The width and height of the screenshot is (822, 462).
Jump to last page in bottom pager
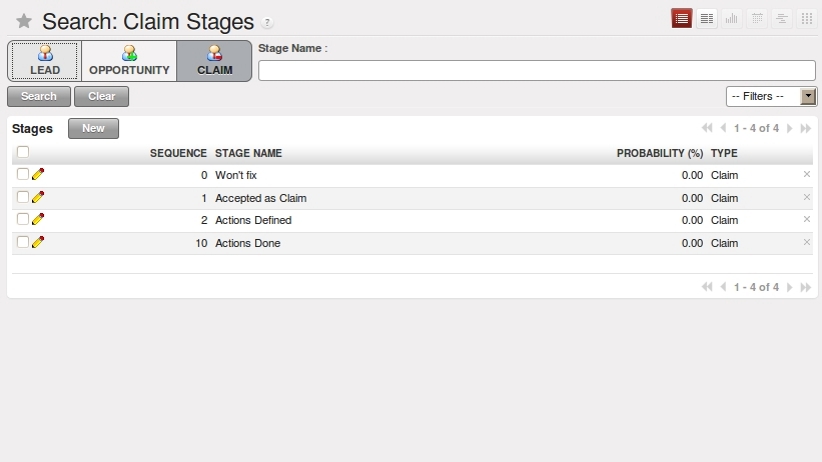click(x=806, y=287)
